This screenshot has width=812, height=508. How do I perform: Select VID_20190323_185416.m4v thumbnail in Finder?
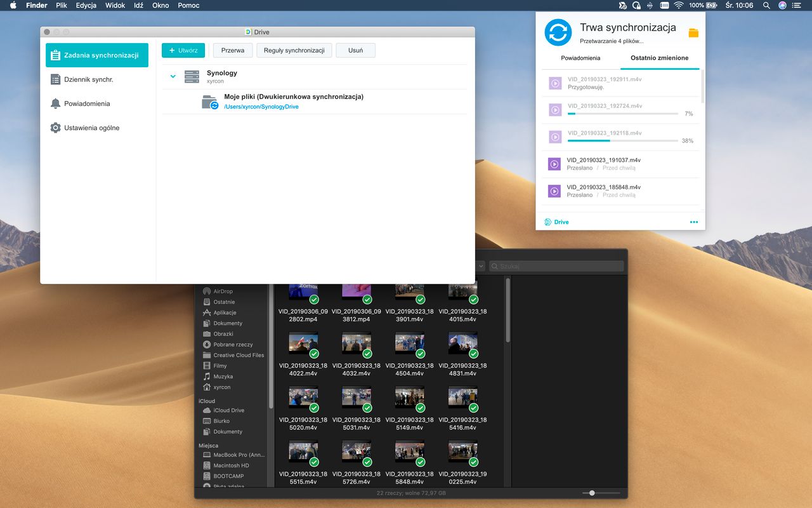pos(463,398)
